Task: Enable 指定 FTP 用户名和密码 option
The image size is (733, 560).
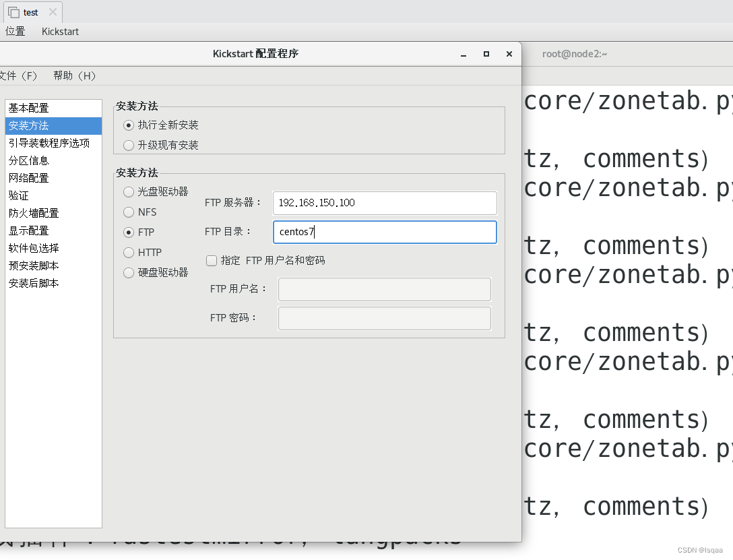Action: click(212, 261)
